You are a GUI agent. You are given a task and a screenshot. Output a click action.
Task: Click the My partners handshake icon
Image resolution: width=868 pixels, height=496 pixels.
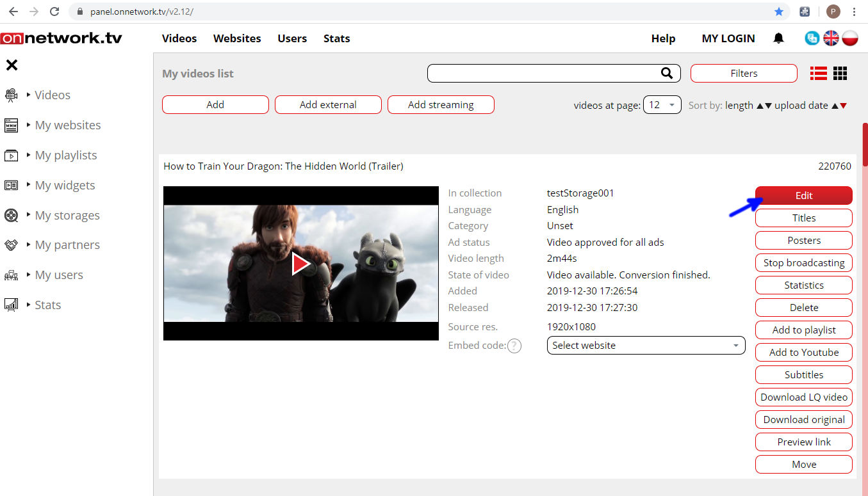11,245
